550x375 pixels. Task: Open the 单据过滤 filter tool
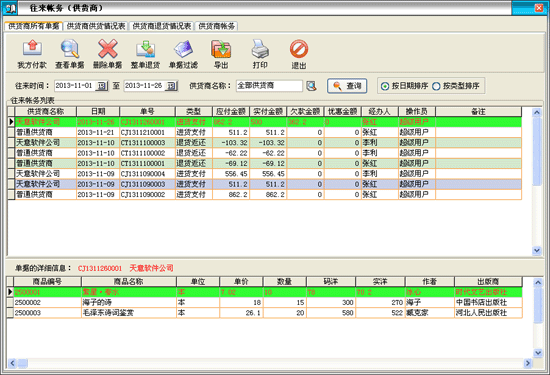(183, 49)
